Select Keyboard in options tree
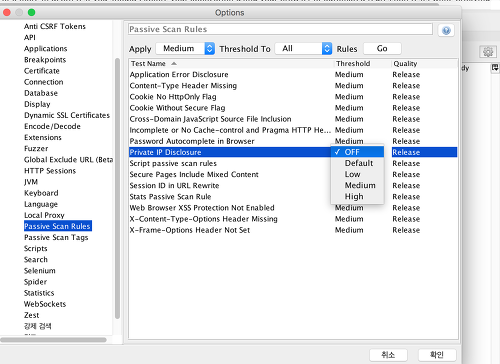Screen dimensions: 500x364 coord(41,193)
